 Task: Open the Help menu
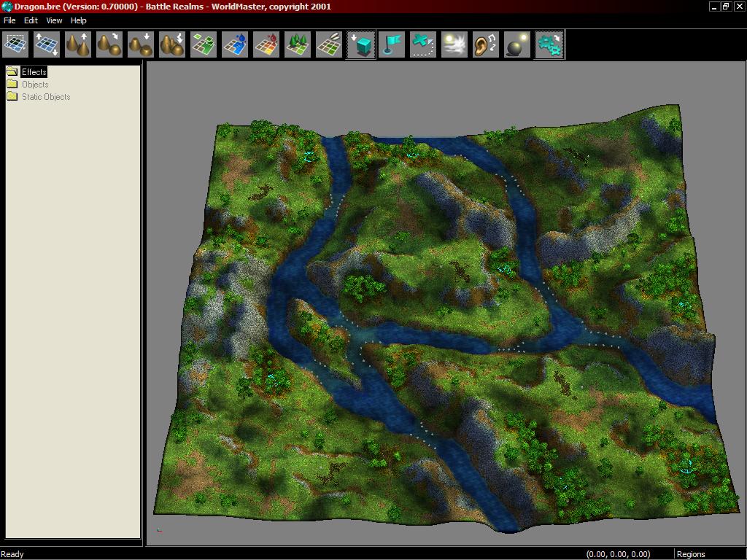79,20
